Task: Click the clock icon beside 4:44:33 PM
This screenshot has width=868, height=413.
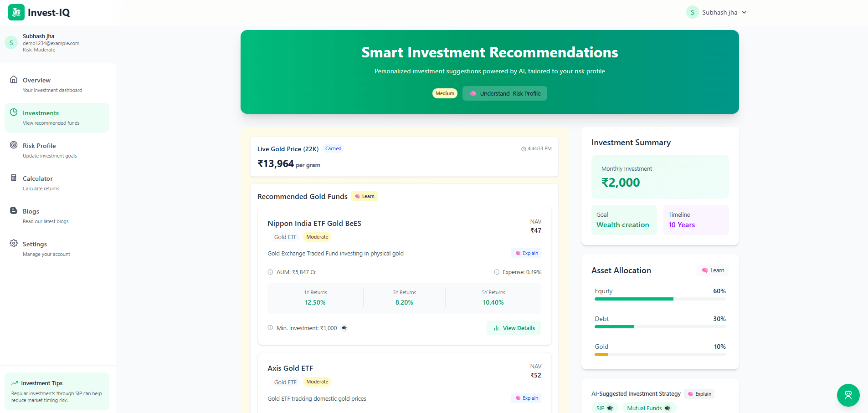Action: (x=524, y=149)
